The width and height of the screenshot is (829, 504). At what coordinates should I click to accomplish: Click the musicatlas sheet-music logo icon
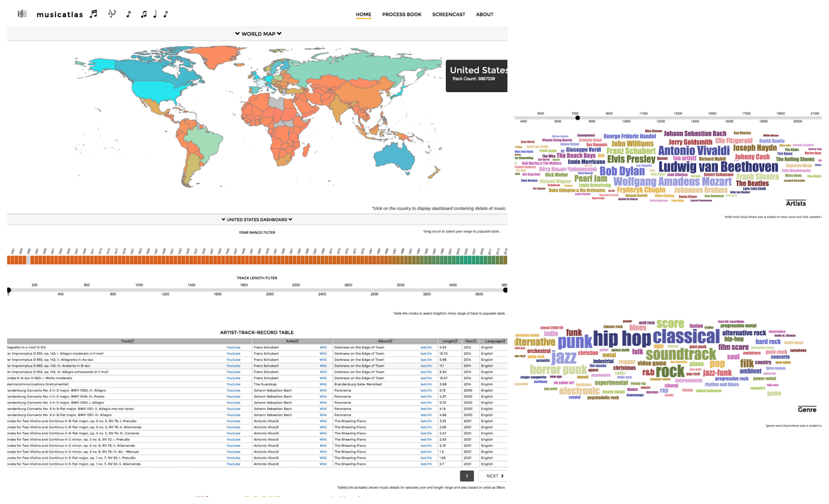22,14
